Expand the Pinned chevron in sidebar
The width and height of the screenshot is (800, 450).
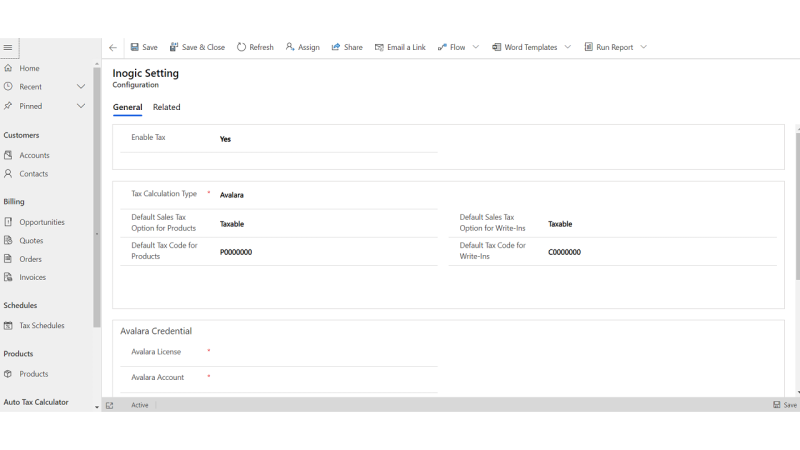(x=81, y=106)
